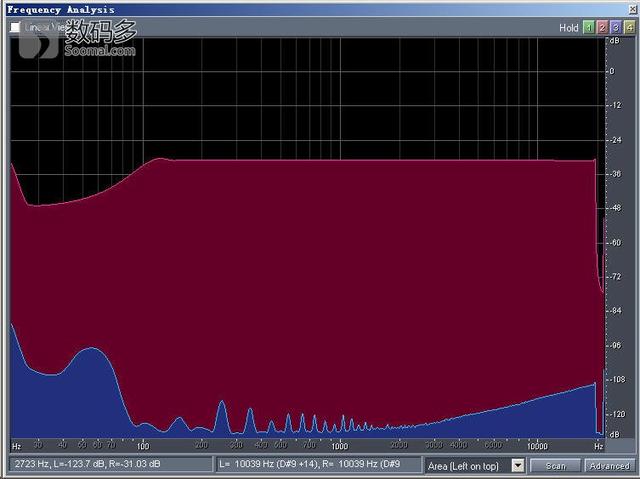
Task: Click the -36 dB label on scale
Action: [x=613, y=174]
